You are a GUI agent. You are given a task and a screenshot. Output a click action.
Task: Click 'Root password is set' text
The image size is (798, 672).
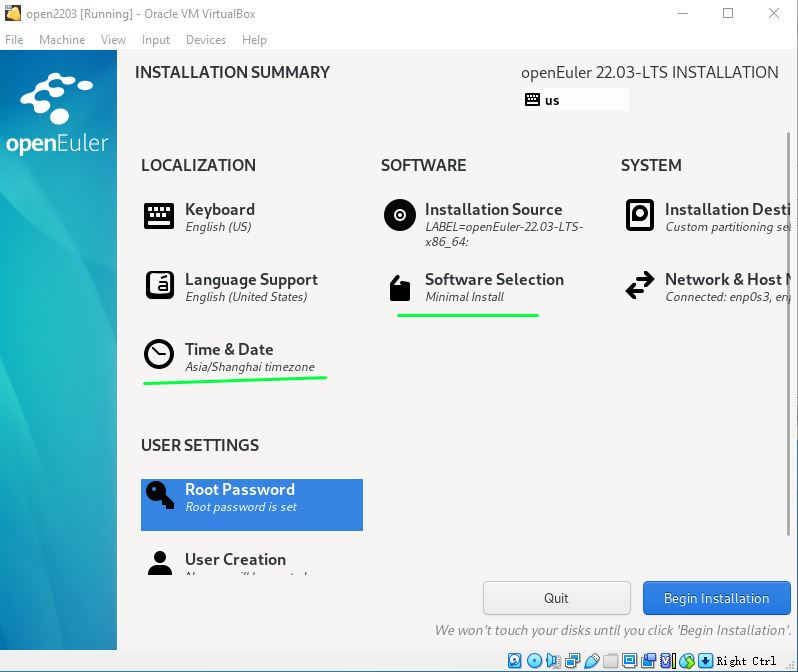[241, 507]
